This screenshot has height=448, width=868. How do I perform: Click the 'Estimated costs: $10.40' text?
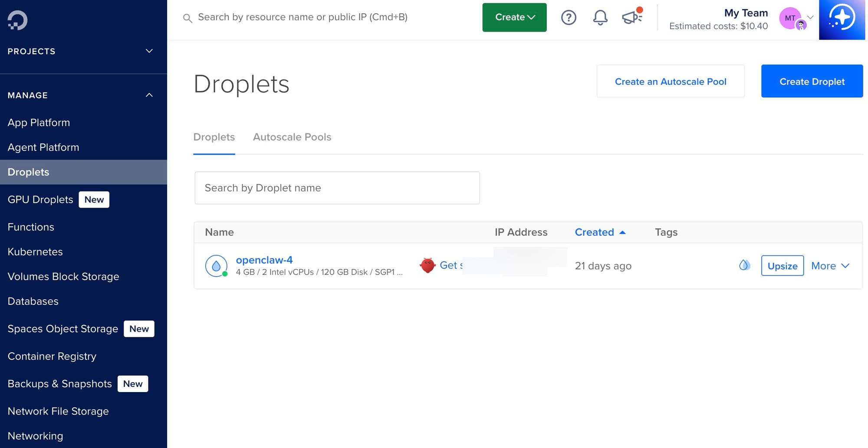coord(718,26)
